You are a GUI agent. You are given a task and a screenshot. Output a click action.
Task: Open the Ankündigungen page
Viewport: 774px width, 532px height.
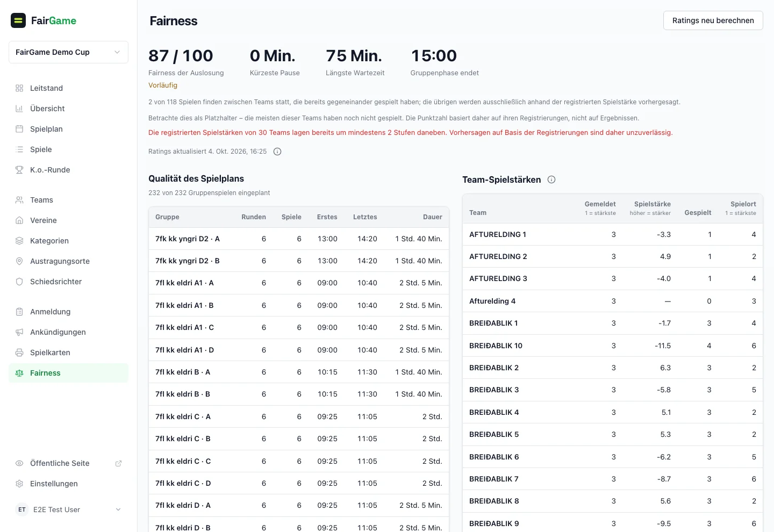[68, 332]
